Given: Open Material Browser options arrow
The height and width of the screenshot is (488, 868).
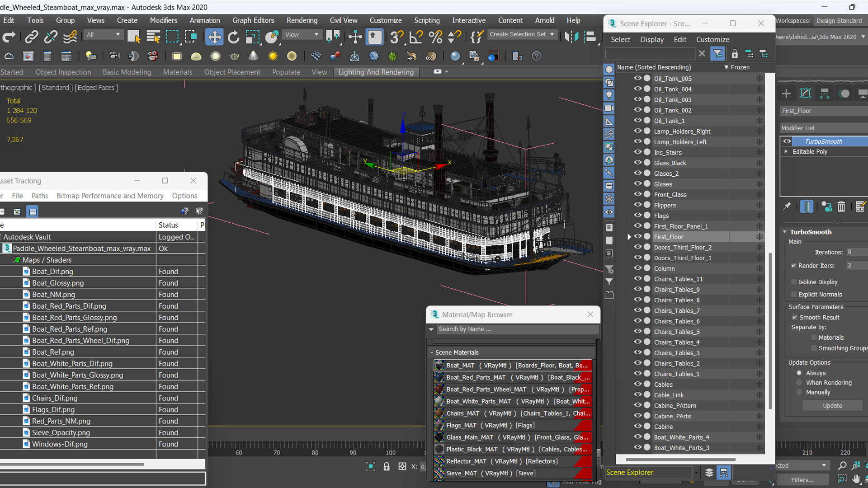Looking at the screenshot, I should click(x=431, y=329).
